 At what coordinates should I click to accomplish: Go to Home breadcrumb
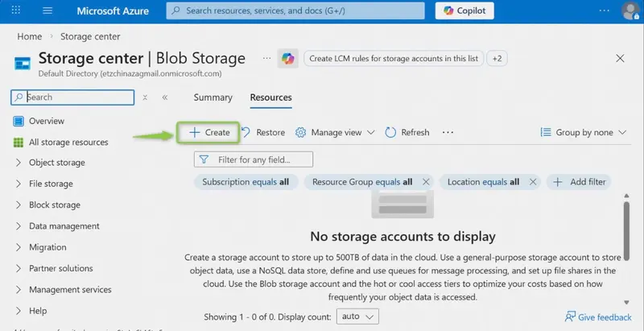[x=30, y=36]
